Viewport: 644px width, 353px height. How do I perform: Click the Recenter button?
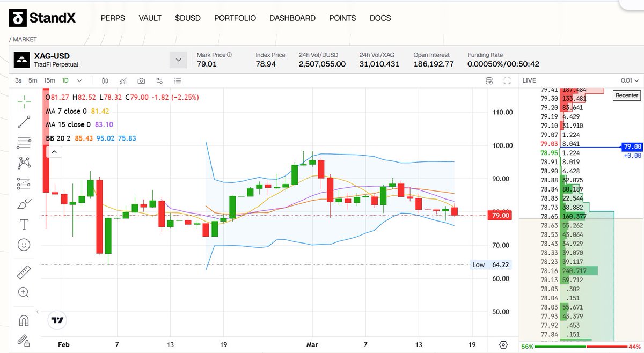pyautogui.click(x=626, y=95)
